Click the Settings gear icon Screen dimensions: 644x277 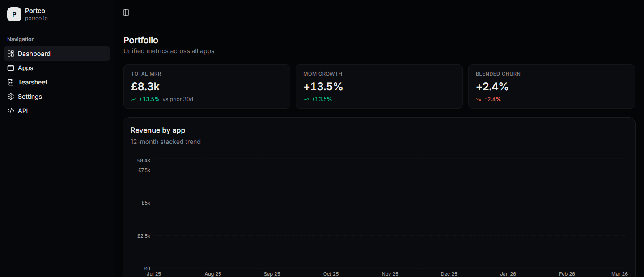[x=11, y=97]
